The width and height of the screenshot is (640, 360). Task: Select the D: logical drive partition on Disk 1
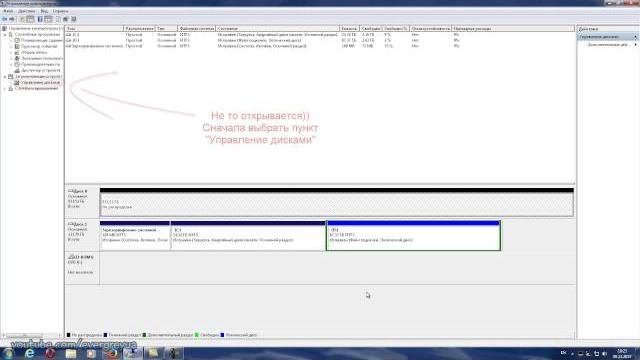pyautogui.click(x=413, y=236)
